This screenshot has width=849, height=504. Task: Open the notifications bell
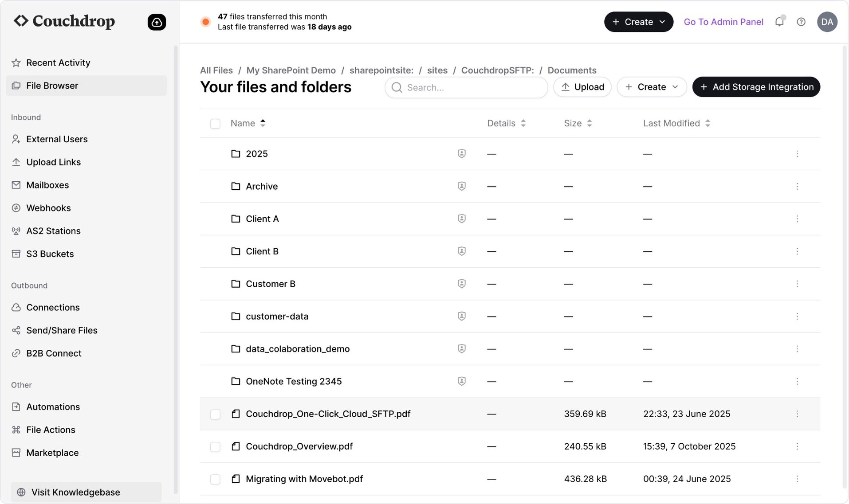pos(779,22)
